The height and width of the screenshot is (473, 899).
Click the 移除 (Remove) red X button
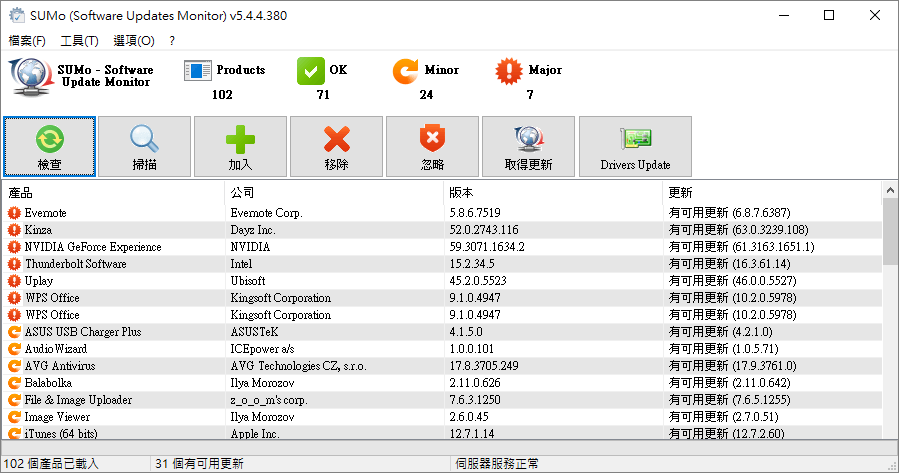[x=337, y=147]
